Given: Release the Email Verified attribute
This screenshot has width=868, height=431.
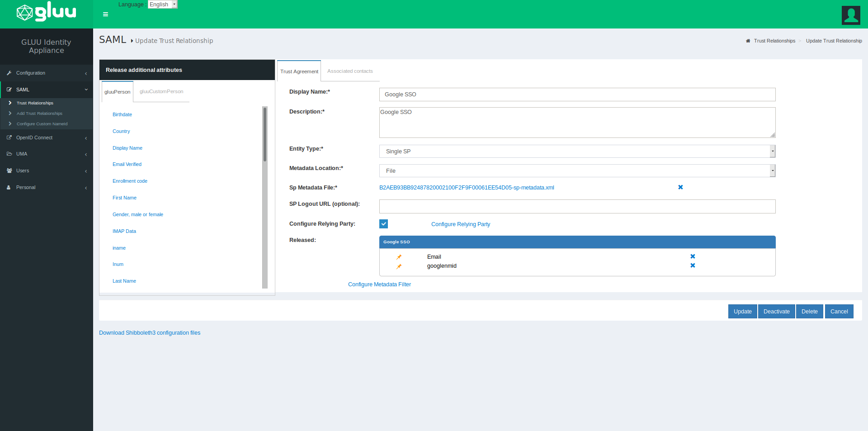Looking at the screenshot, I should (x=127, y=164).
